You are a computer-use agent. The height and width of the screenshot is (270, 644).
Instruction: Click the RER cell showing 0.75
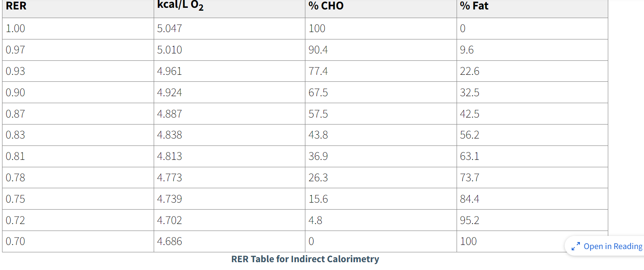(x=16, y=199)
